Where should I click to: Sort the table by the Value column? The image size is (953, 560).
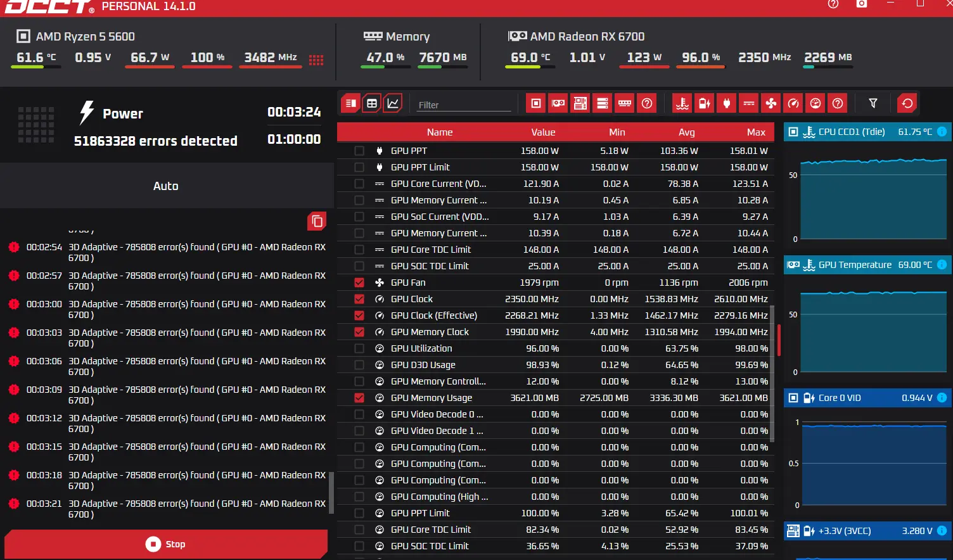pos(543,132)
